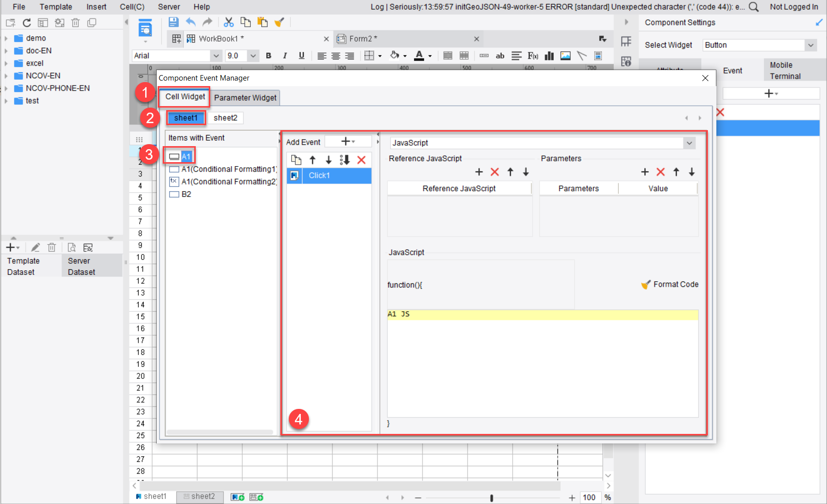The height and width of the screenshot is (504, 827).
Task: Click the Format Code button
Action: (x=670, y=284)
